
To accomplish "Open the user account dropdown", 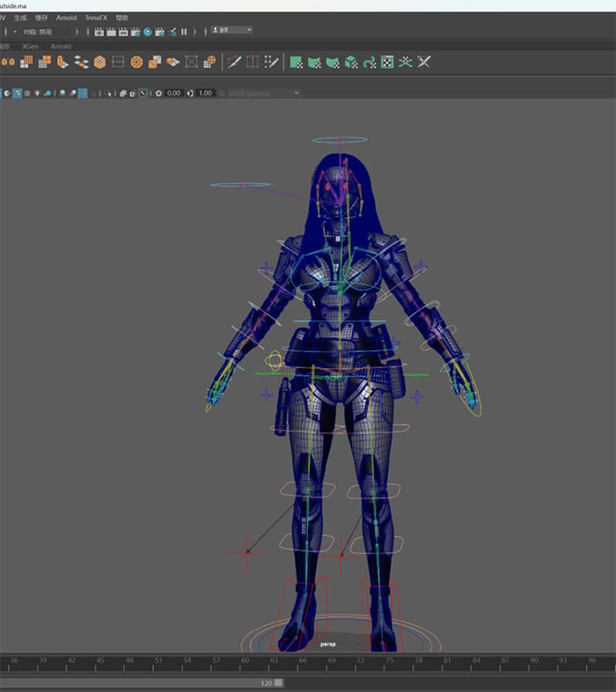I will click(x=232, y=30).
